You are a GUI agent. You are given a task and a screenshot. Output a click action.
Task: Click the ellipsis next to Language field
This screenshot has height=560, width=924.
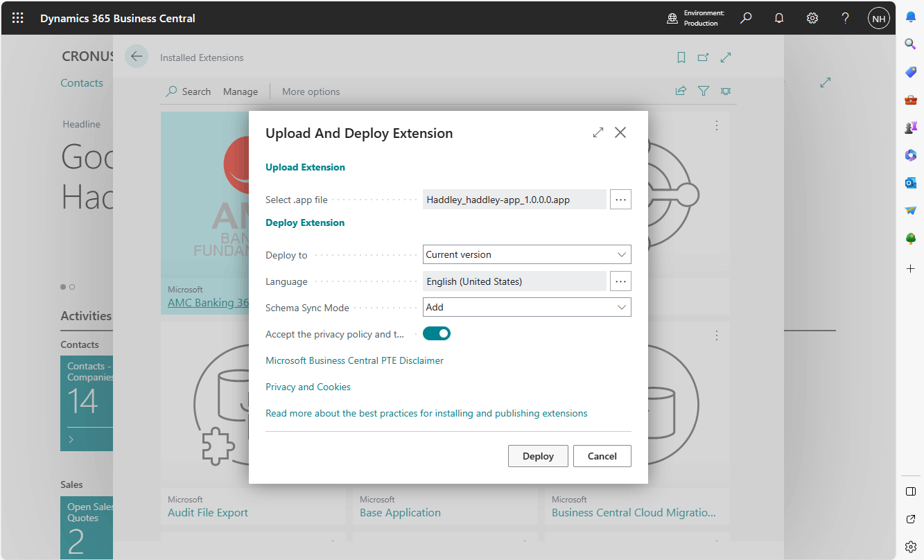click(620, 281)
